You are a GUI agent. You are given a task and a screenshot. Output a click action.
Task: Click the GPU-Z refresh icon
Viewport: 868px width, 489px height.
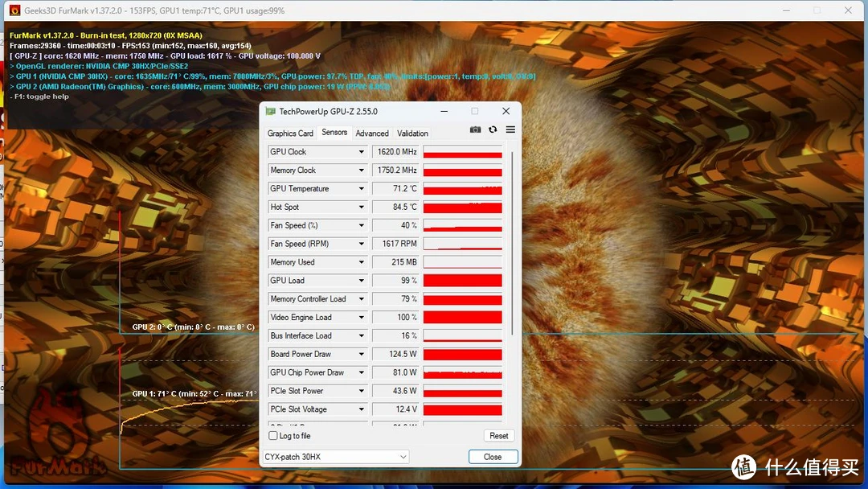493,129
